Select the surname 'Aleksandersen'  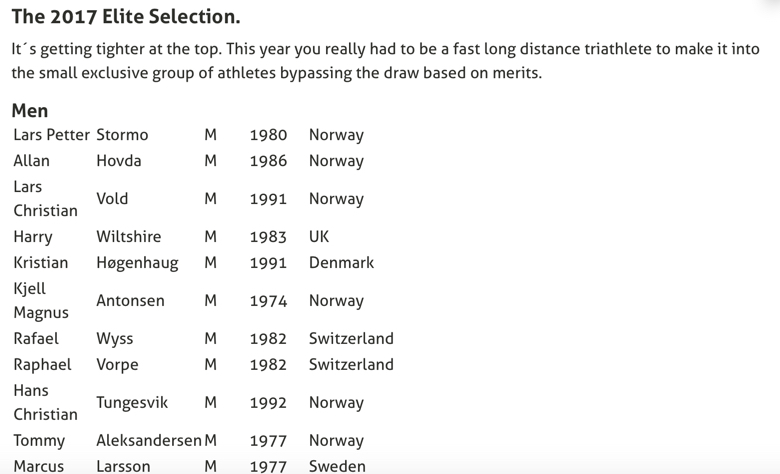click(149, 441)
